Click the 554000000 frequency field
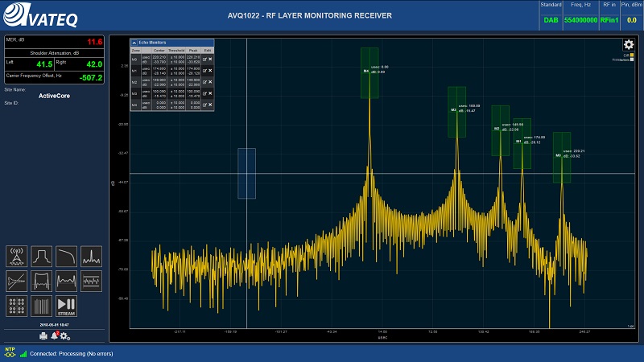644x362 pixels. [580, 19]
